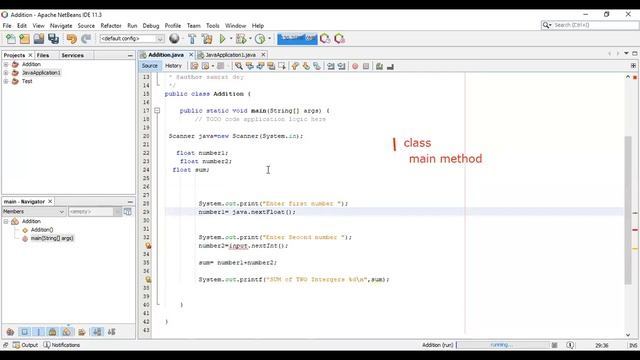Open the default config dropdown
This screenshot has height=360, width=640.
pos(132,39)
